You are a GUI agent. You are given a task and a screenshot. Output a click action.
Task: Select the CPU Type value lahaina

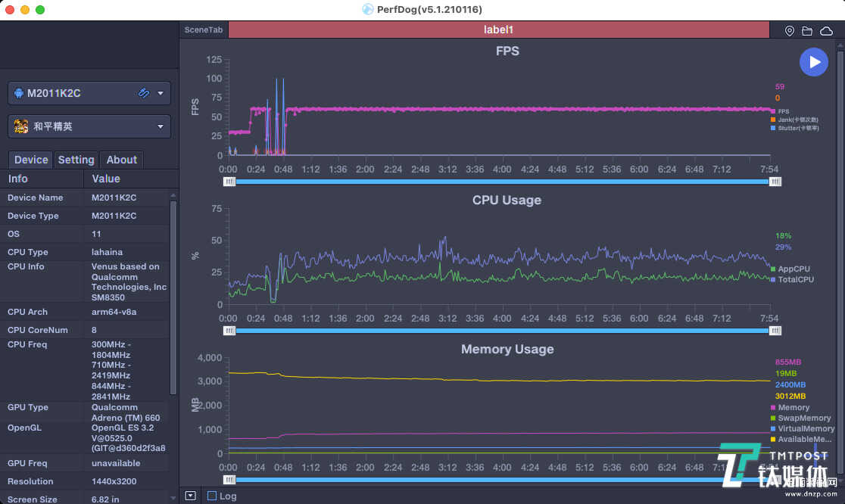click(107, 252)
